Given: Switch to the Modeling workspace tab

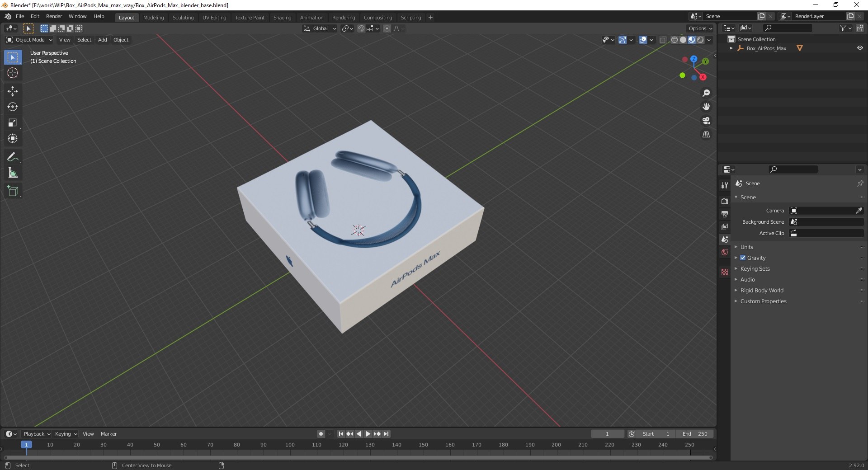Looking at the screenshot, I should click(x=153, y=18).
